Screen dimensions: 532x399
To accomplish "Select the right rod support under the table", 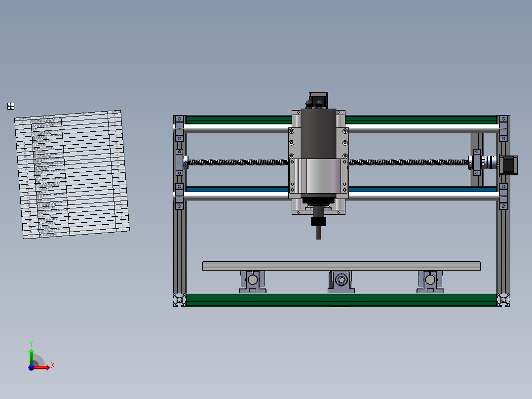I will pos(430,281).
